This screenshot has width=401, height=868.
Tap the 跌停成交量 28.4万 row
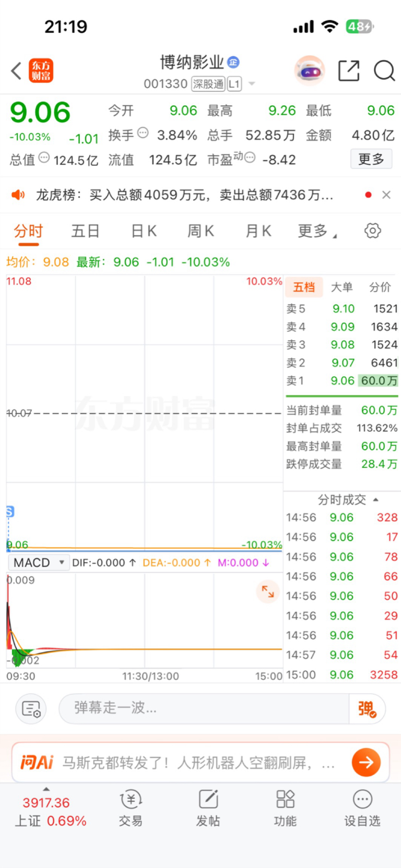click(342, 464)
